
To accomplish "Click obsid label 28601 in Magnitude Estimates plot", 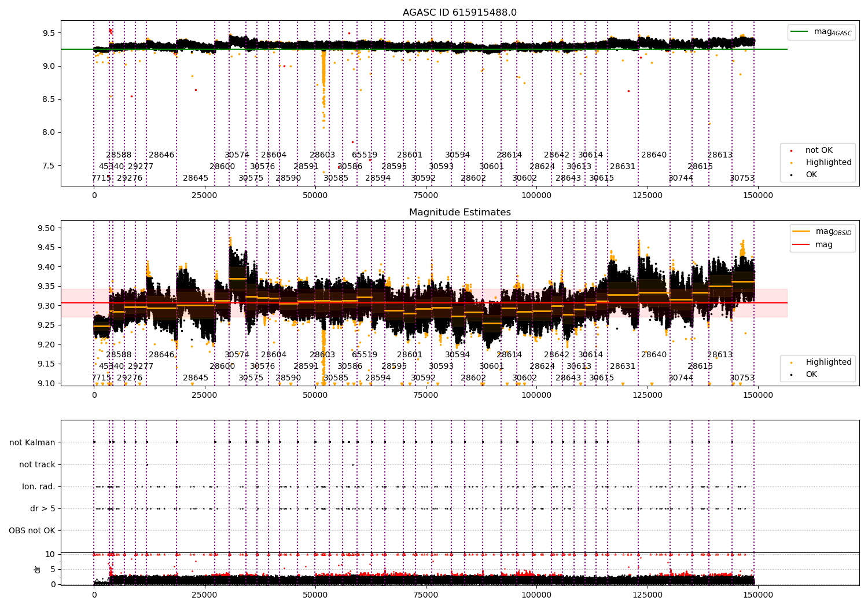I will click(410, 355).
